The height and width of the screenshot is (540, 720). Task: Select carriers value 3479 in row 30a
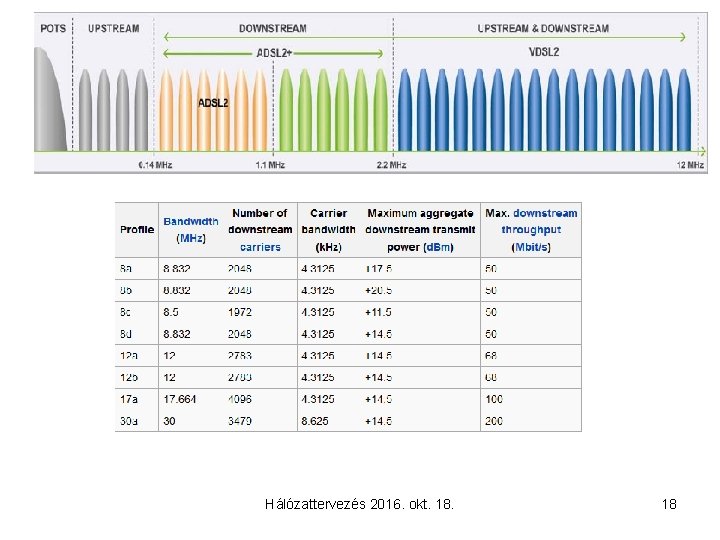point(240,421)
